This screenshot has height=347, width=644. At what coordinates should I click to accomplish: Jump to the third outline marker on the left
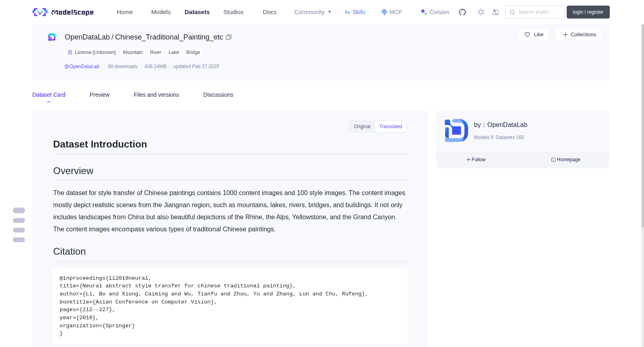pyautogui.click(x=19, y=230)
